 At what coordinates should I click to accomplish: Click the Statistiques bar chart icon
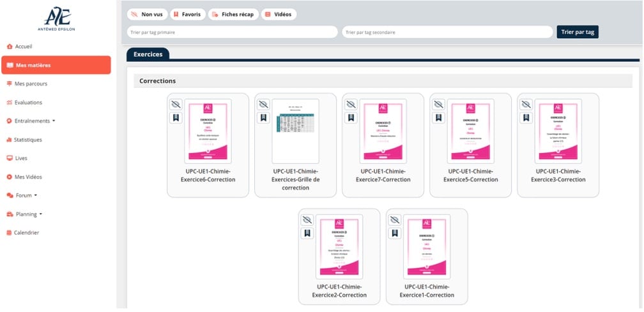[x=10, y=140]
